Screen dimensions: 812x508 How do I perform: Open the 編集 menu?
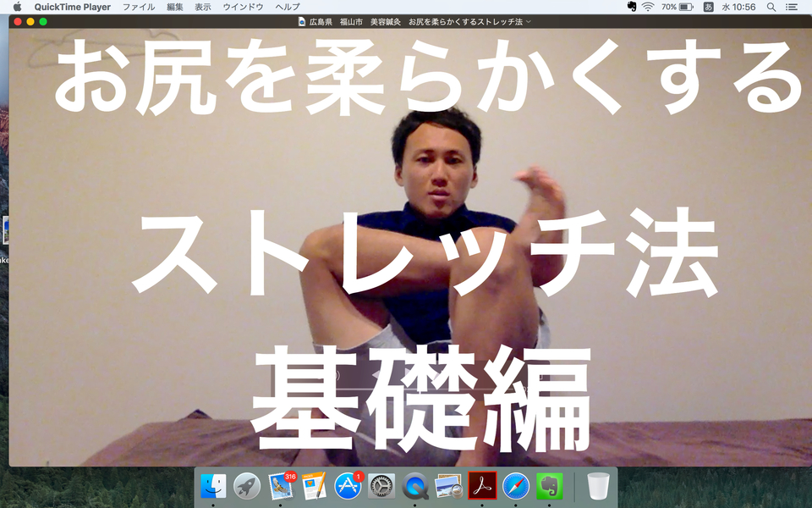(174, 7)
